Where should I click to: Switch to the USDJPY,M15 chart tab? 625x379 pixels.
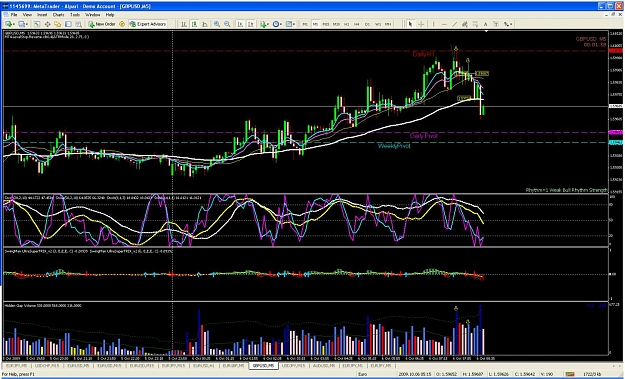click(294, 365)
